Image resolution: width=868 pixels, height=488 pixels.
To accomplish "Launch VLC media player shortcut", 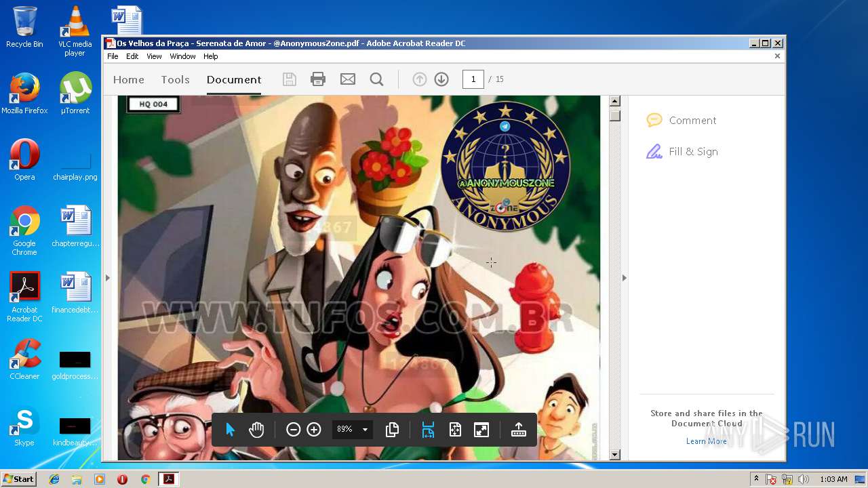I will click(x=75, y=31).
